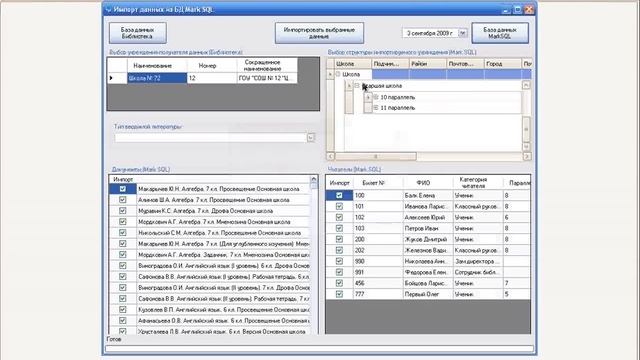Click structure tree vertical scroll-down arrow
Screen dimensions: 640x360
coord(526,146)
